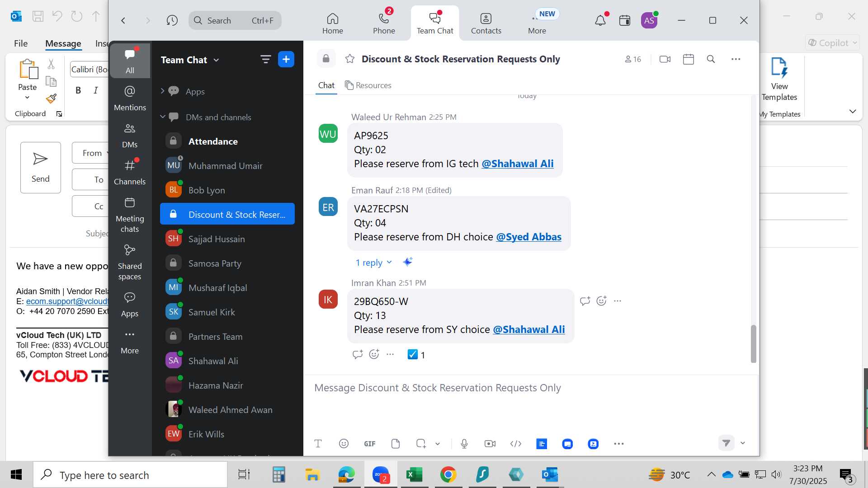Open the send options dropdown arrow
This screenshot has height=488, width=868.
(743, 443)
